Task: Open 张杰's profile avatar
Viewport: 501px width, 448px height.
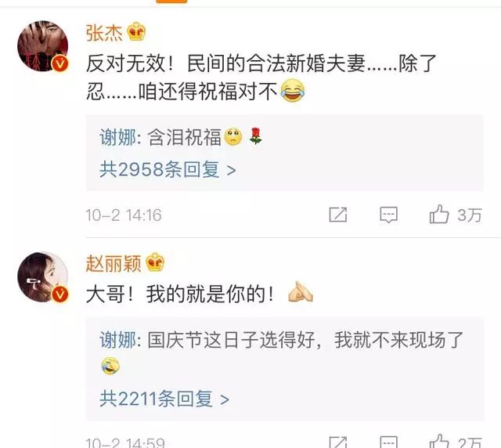Action: pyautogui.click(x=43, y=46)
